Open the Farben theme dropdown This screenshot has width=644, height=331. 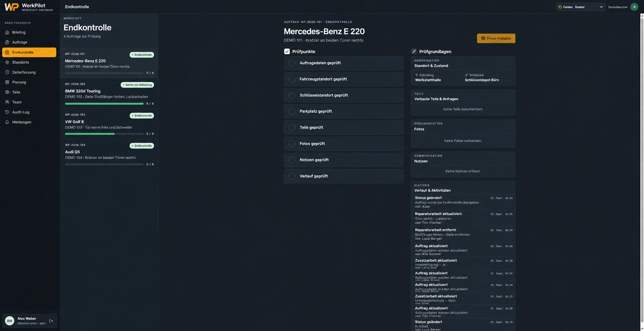tap(581, 7)
